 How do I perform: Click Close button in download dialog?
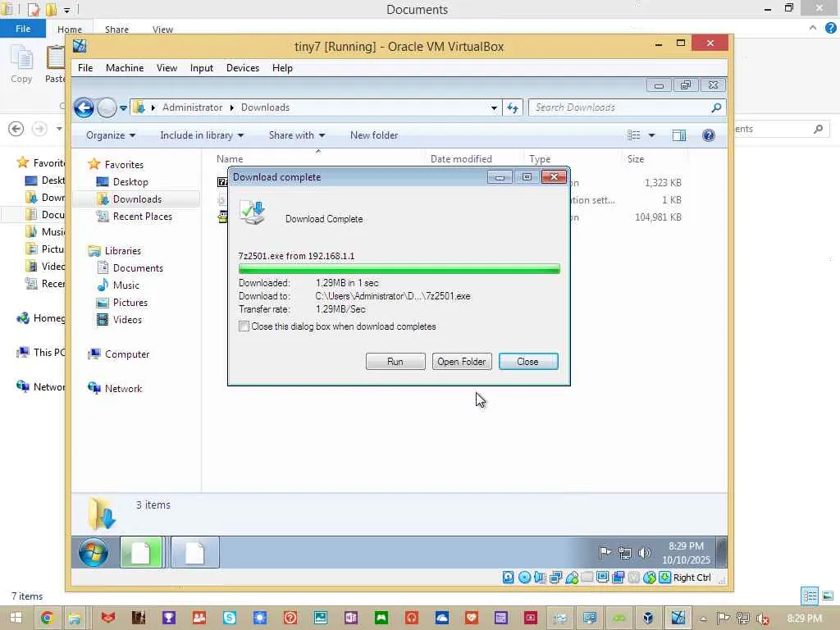[528, 362]
